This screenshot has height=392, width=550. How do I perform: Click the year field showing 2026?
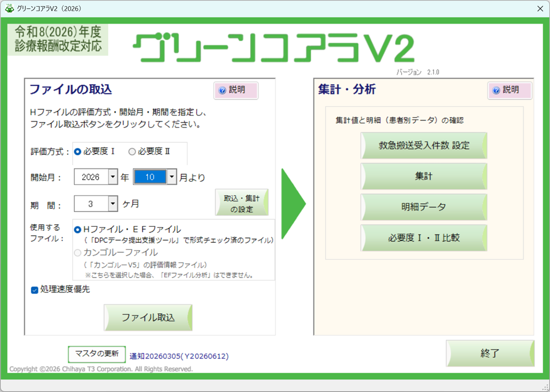click(x=91, y=177)
